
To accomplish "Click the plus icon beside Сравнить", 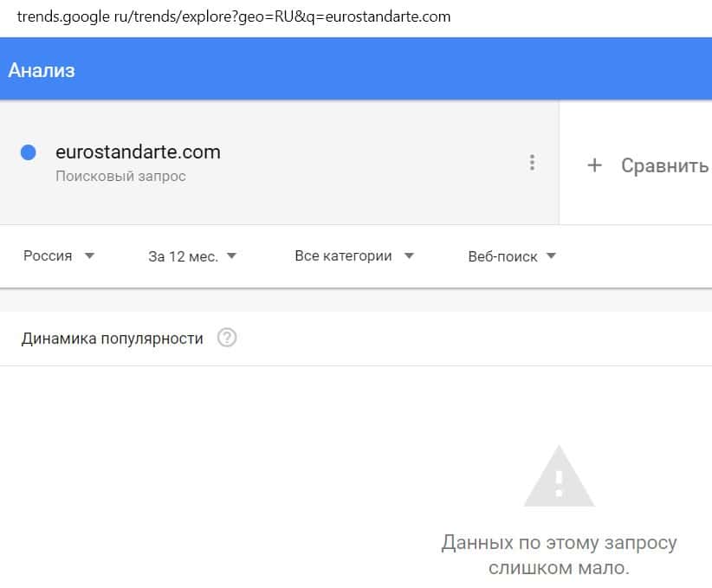I will [594, 165].
